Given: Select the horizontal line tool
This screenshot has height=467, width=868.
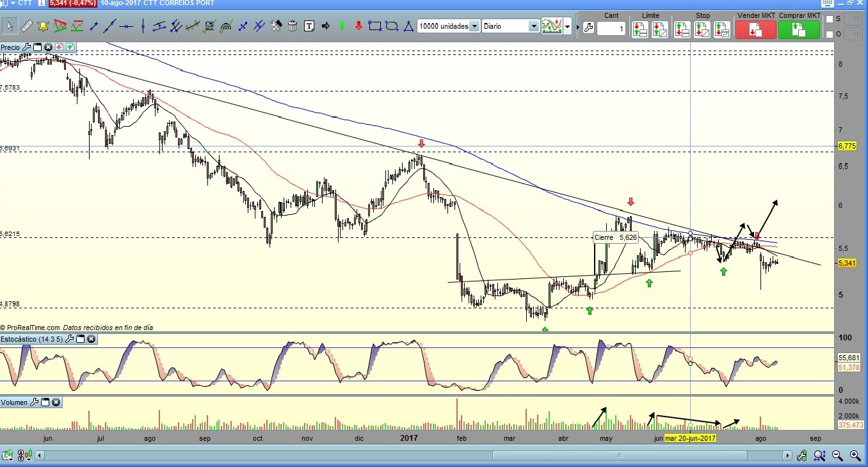Looking at the screenshot, I should tap(126, 26).
